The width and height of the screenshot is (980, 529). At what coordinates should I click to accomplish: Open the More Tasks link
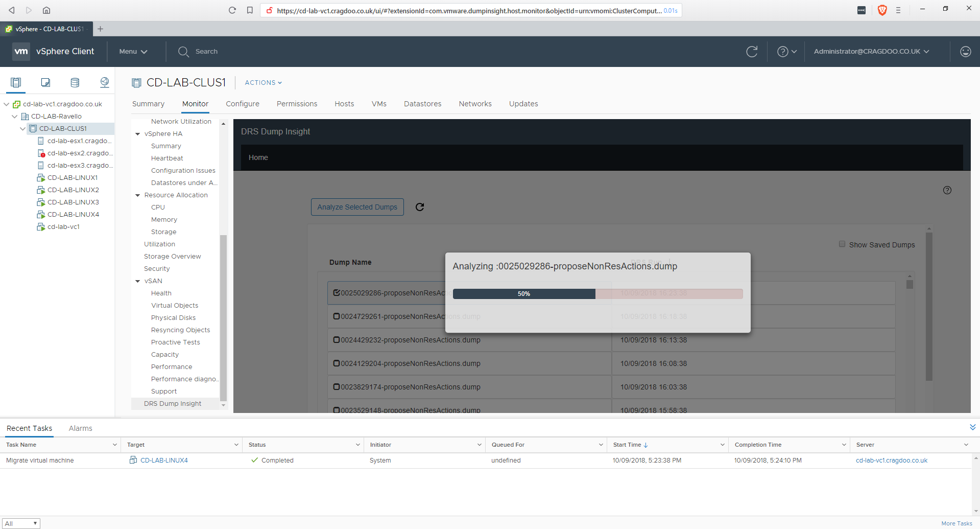pos(957,523)
